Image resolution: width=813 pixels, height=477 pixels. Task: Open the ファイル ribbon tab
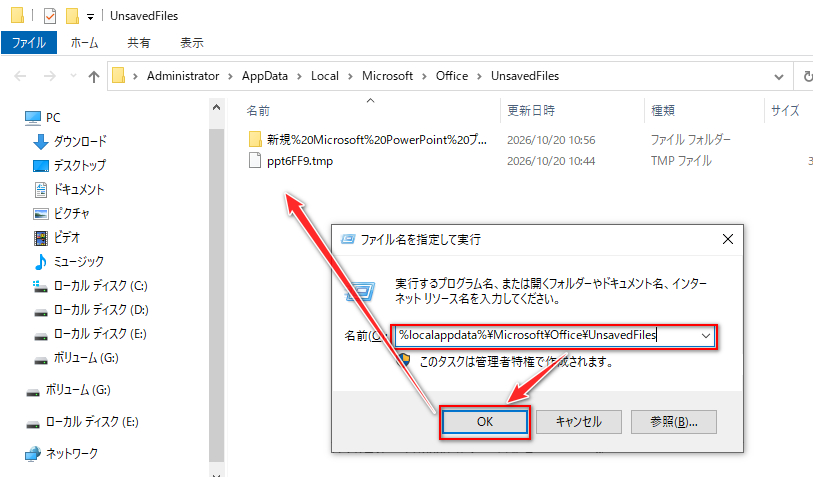[x=29, y=43]
